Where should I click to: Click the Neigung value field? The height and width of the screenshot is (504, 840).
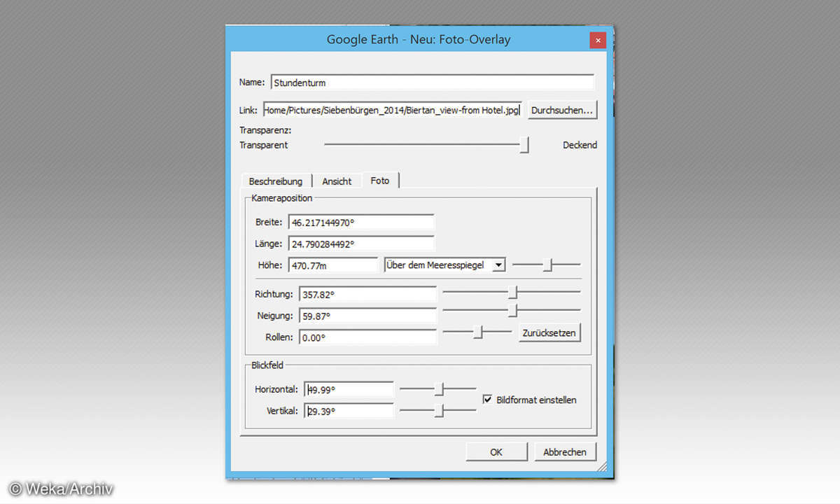point(367,316)
